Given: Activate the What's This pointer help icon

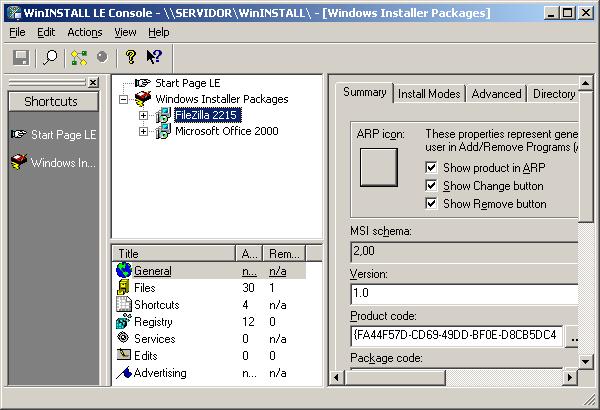Looking at the screenshot, I should point(154,58).
